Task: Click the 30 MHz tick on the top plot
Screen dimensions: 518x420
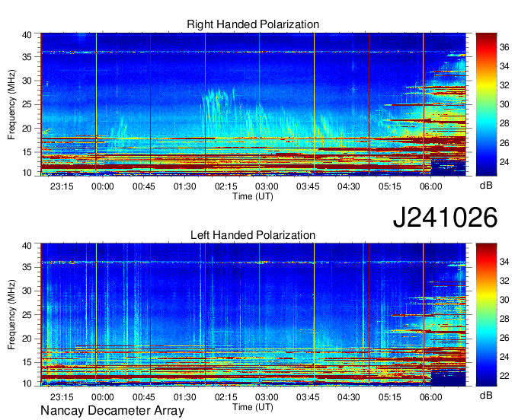Action: coord(27,81)
